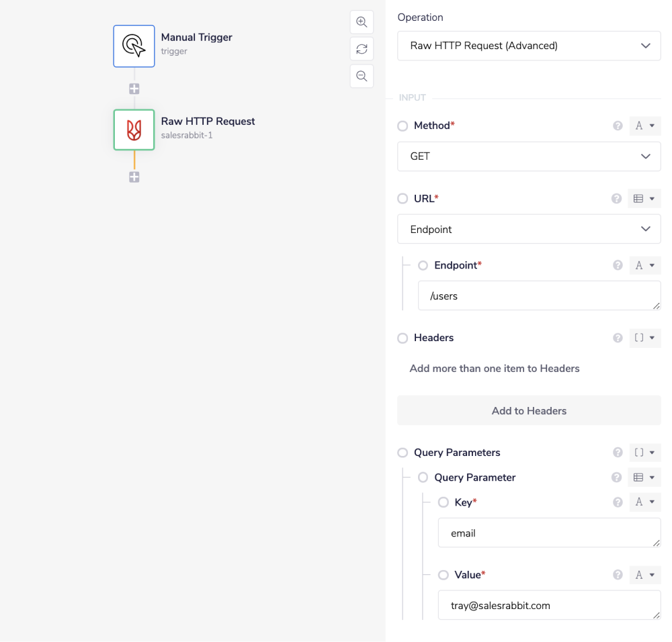This screenshot has width=672, height=642.
Task: Toggle the radio circle next to Method
Action: click(403, 126)
